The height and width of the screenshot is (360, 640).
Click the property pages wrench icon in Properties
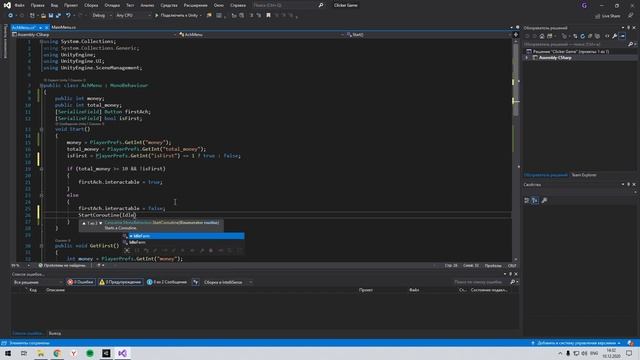click(544, 200)
